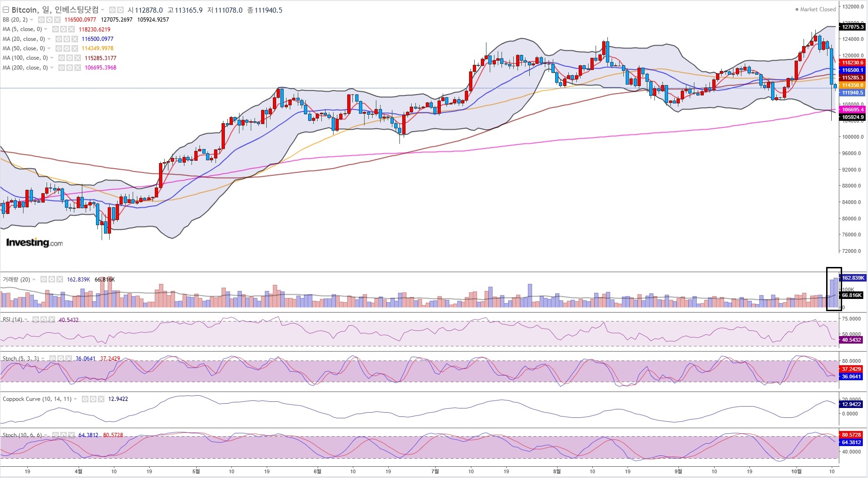Remove the RSI (14) indicator
Viewport: 868px width, 478px height.
(x=51, y=320)
